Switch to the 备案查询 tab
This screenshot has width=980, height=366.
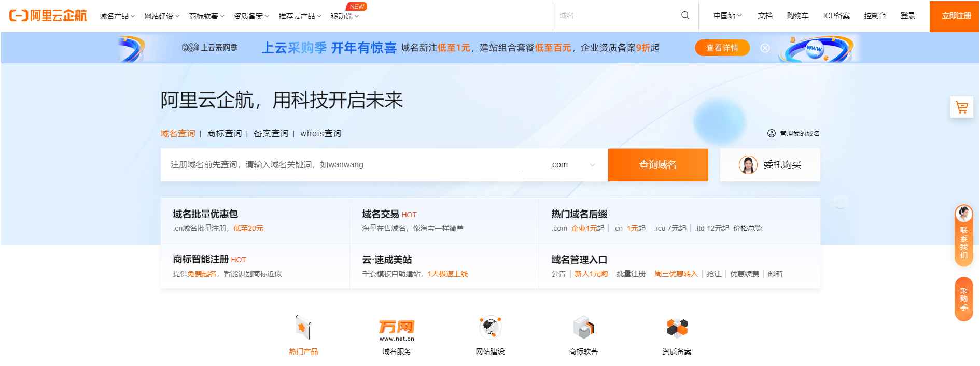(271, 133)
